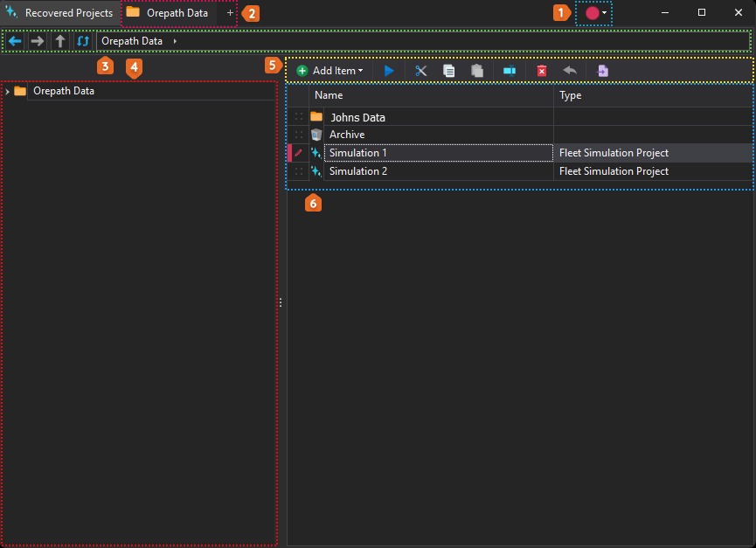
Task: Click the Undo arrow icon
Action: click(570, 71)
